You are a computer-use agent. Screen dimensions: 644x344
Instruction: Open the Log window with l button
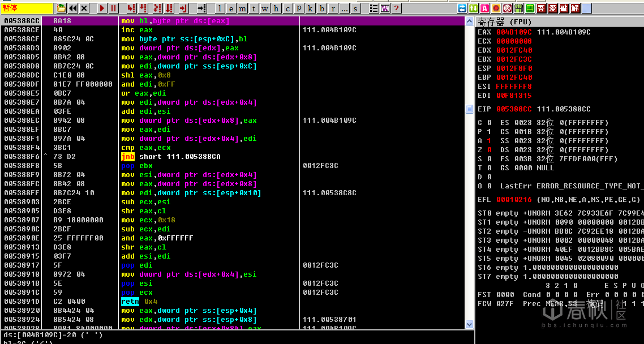[x=220, y=8]
